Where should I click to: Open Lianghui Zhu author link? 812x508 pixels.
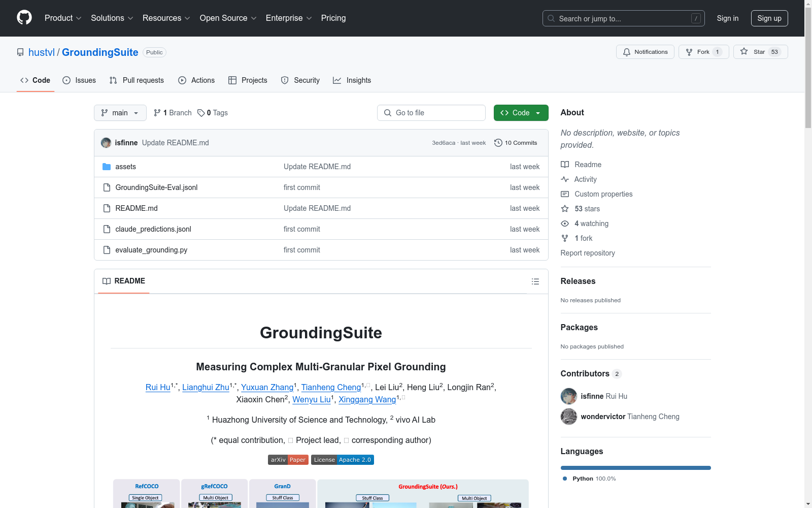click(x=206, y=387)
